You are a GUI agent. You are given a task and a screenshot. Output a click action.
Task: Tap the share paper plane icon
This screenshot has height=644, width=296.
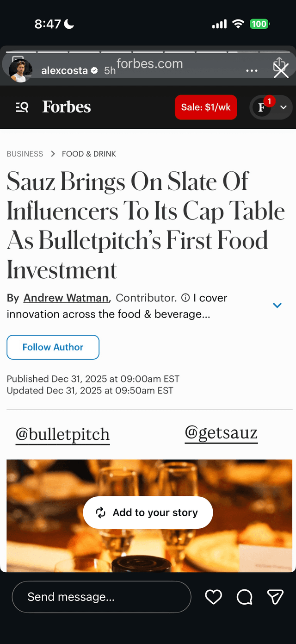pos(275,597)
